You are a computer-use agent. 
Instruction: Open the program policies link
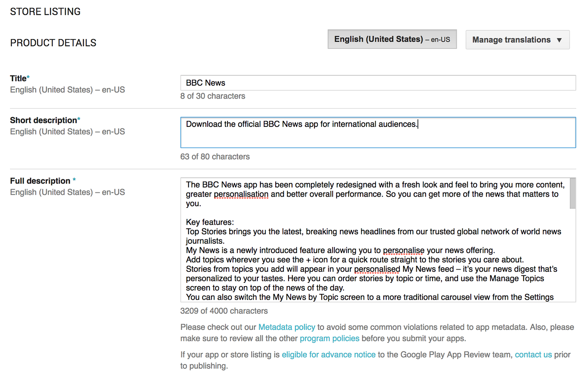[329, 338]
